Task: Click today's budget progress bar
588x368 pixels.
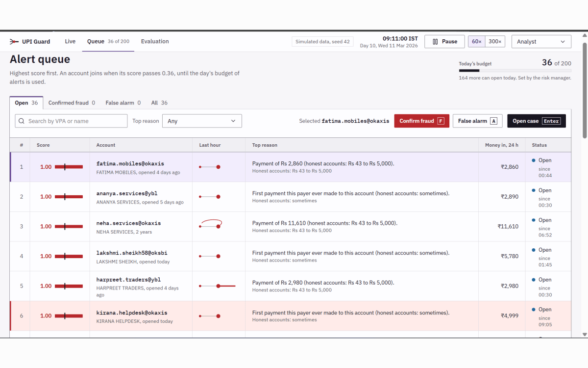Action: point(515,71)
